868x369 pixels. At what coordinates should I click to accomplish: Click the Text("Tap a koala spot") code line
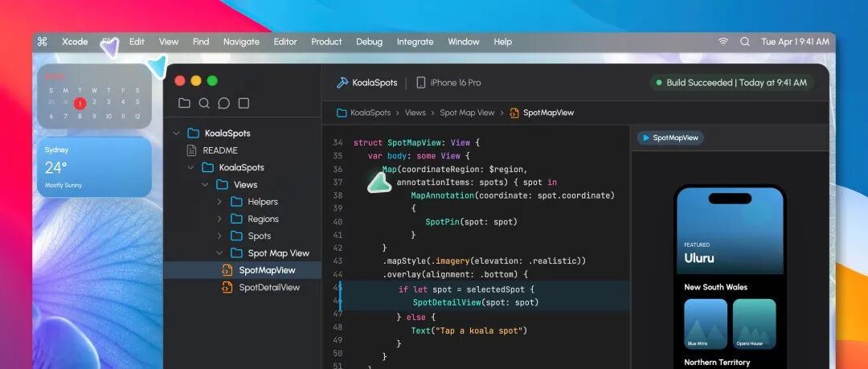pyautogui.click(x=469, y=330)
